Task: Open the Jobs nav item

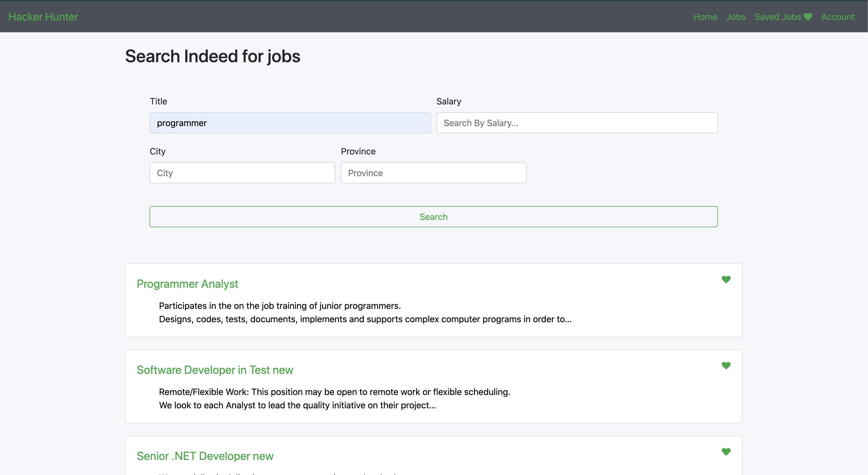Action: (736, 17)
